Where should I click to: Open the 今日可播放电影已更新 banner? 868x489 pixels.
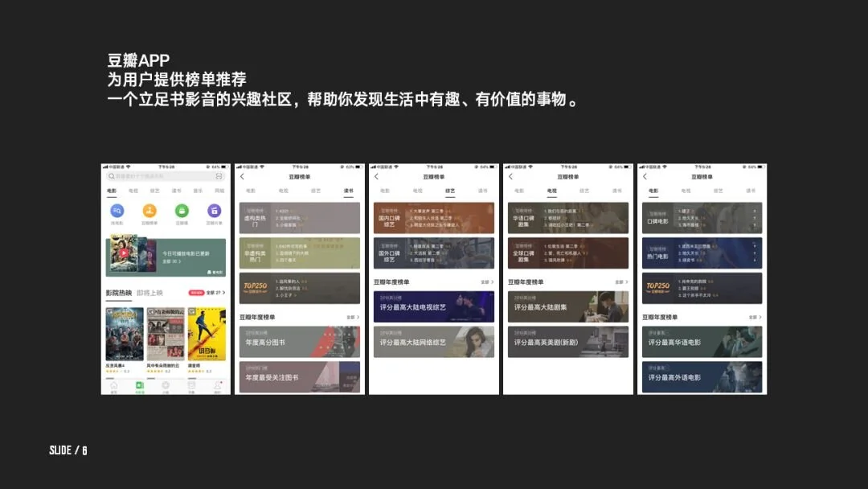[x=166, y=257]
